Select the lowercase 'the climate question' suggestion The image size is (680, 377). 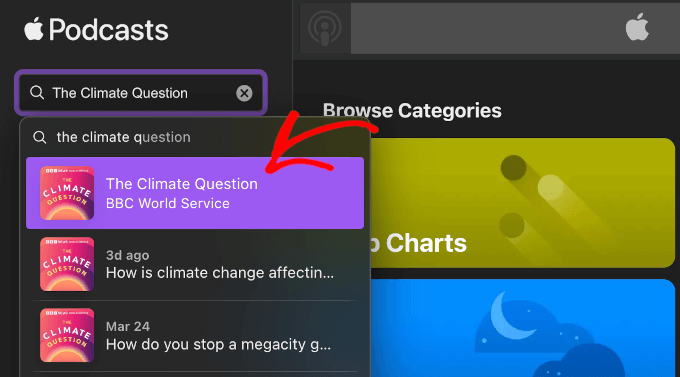[195, 137]
